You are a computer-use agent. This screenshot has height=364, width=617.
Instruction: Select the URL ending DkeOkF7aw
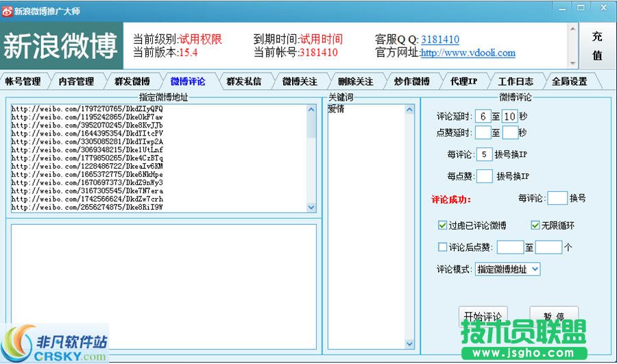click(x=87, y=117)
